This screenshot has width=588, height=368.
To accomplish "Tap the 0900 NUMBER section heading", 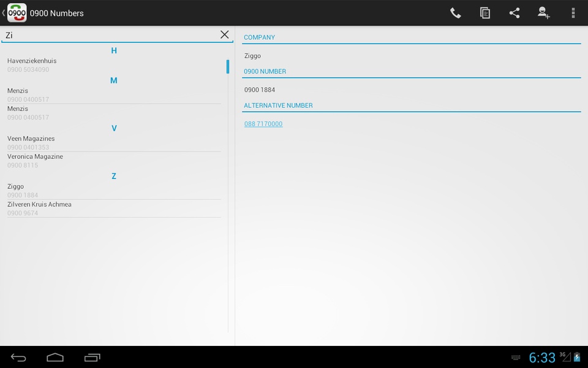I will tap(265, 71).
